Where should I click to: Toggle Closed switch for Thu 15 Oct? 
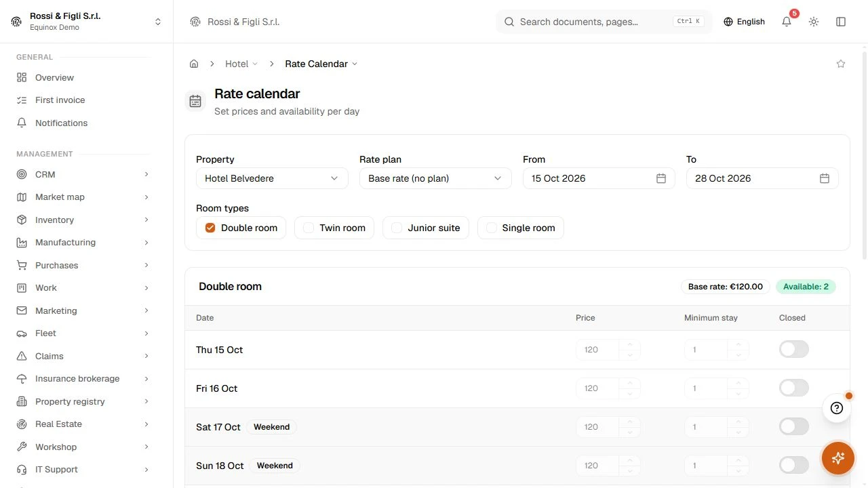(x=794, y=349)
